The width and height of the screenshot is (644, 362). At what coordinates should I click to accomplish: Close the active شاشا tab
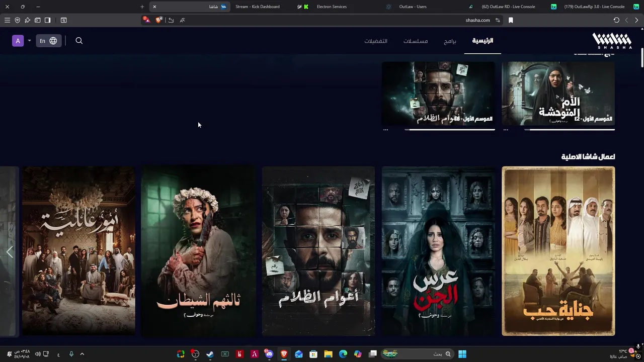[x=154, y=7]
